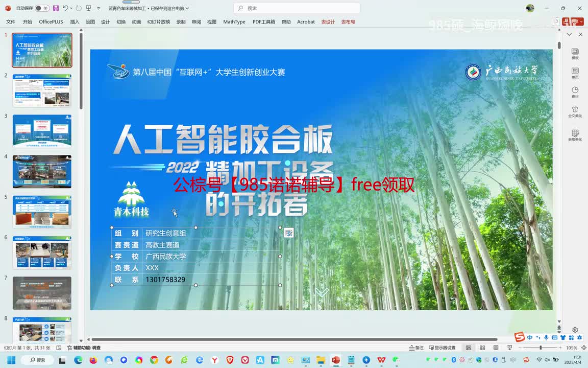Click the slide-count status text

[27, 348]
